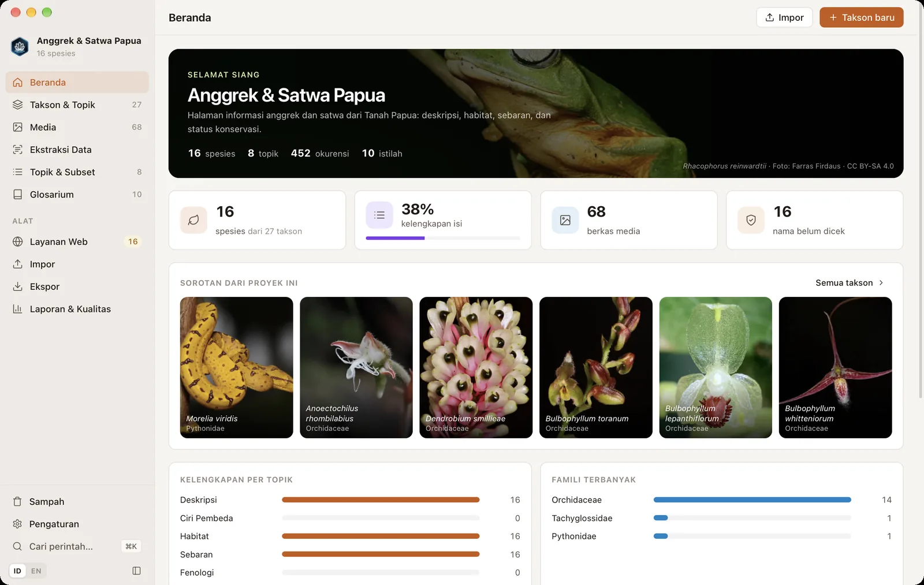Click the Sampah trash icon

click(17, 502)
